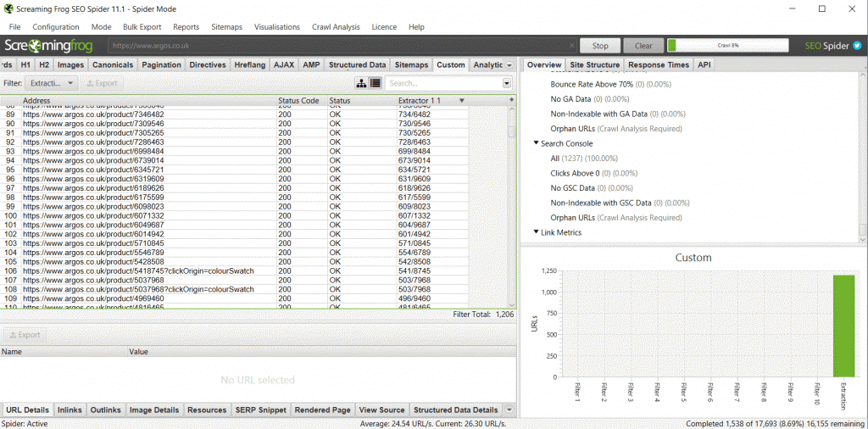This screenshot has width=868, height=429.
Task: Open the Reports menu
Action: [186, 26]
